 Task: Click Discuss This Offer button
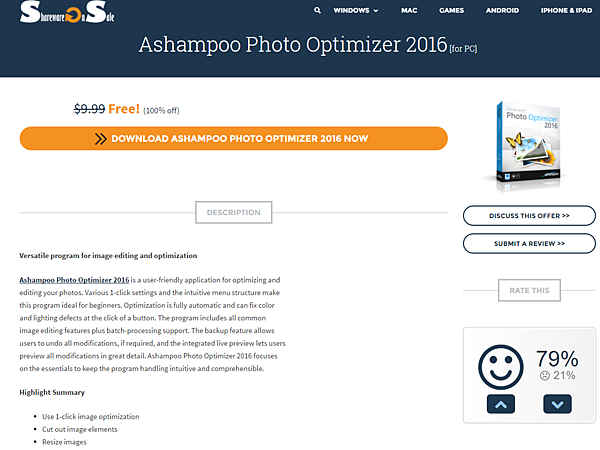(x=529, y=216)
